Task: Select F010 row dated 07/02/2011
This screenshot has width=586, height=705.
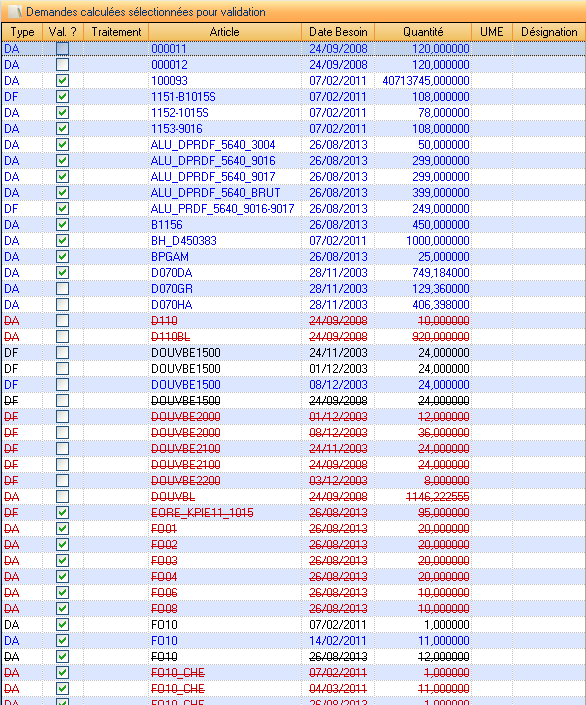Action: pos(293,625)
